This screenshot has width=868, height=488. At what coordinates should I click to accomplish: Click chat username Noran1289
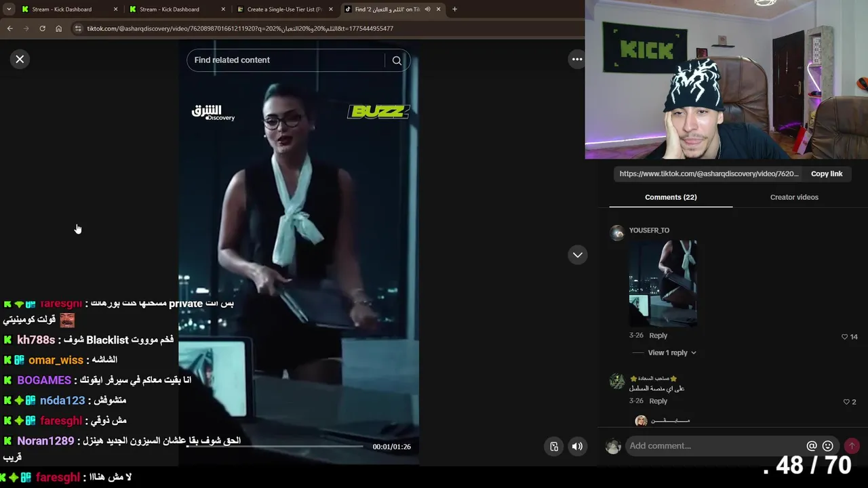tap(45, 441)
